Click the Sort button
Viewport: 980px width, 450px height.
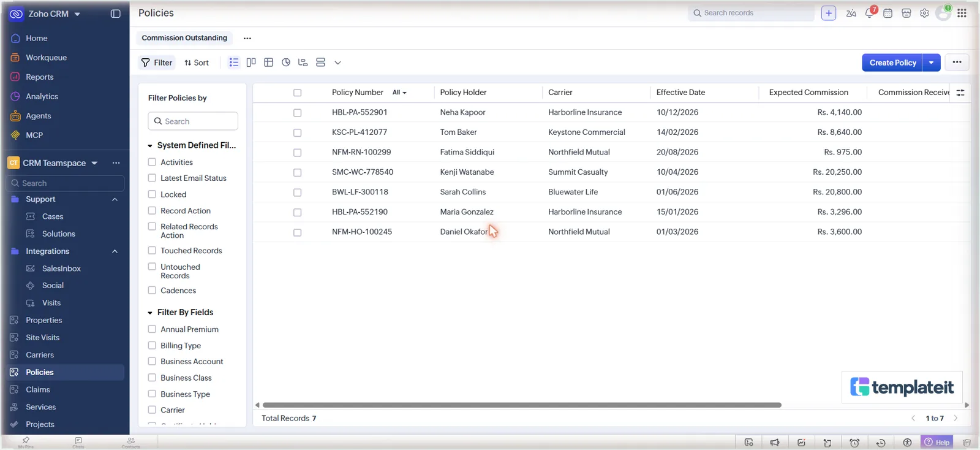(x=197, y=63)
